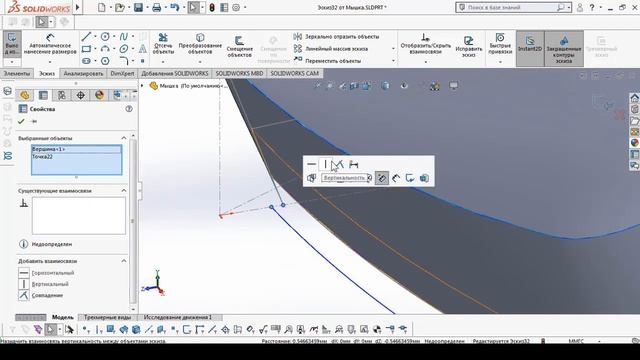Collapse the Существующие взаимосвязи section

(124, 191)
